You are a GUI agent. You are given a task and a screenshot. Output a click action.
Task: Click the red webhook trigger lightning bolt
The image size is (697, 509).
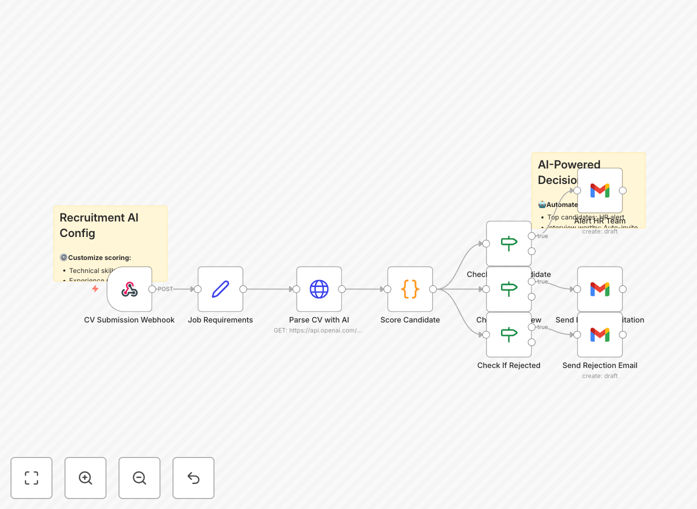[x=95, y=289]
